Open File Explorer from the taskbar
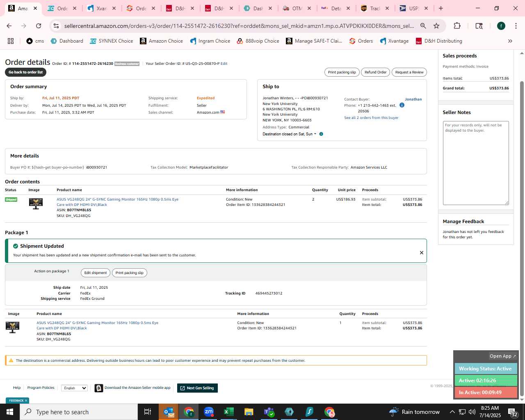 [x=249, y=412]
